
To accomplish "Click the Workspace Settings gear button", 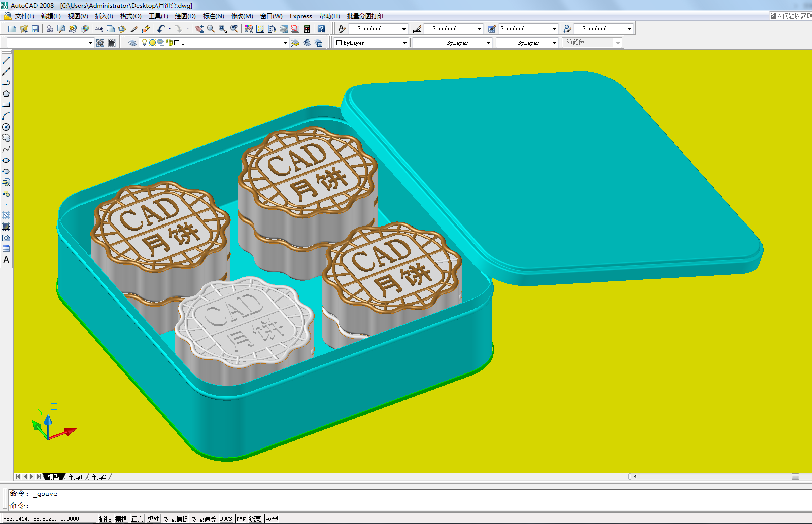I will coord(100,43).
